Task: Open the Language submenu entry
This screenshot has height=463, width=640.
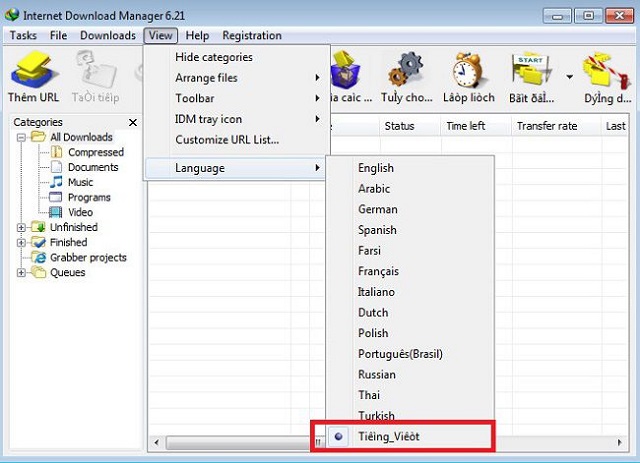Action: tap(235, 168)
